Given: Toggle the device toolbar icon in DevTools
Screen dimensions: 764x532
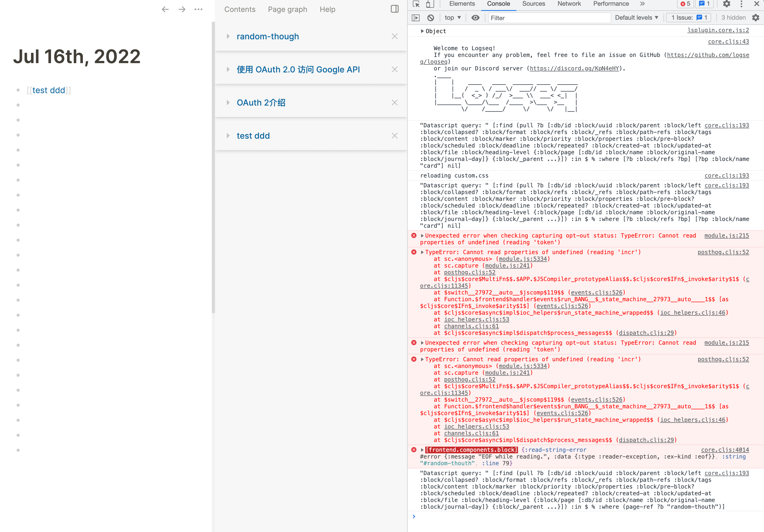Looking at the screenshot, I should tap(430, 4).
